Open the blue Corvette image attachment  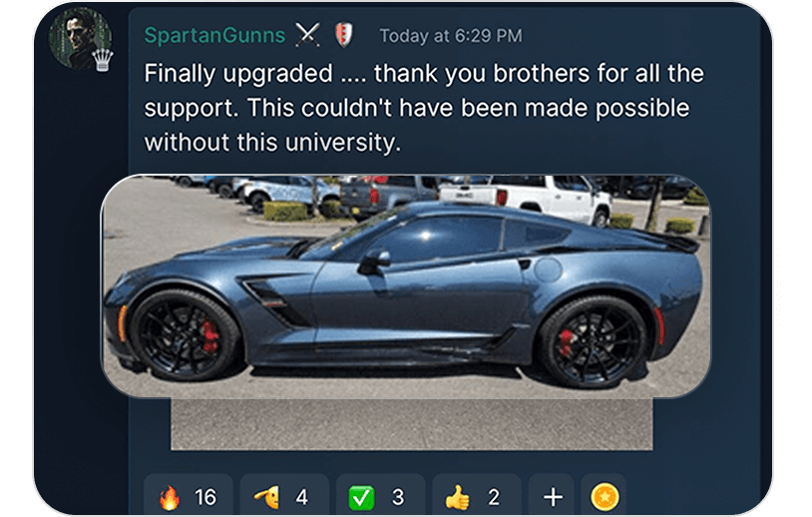point(405,286)
